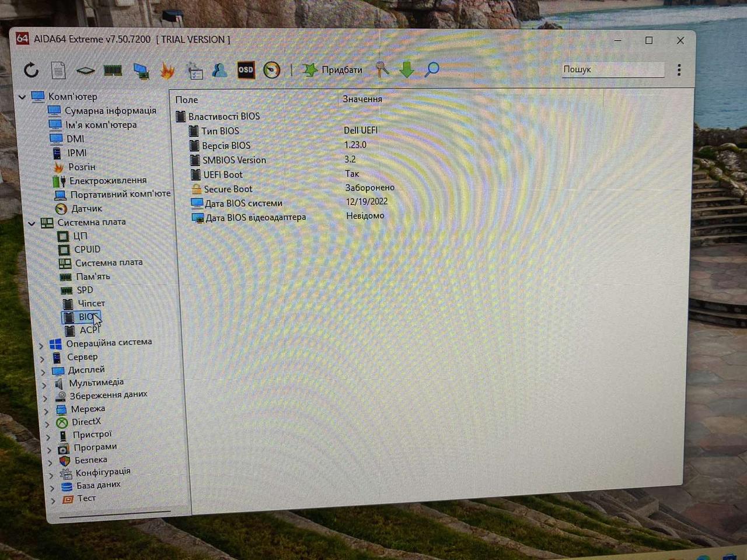Select the SPD tree item
Screen dimensions: 747x560
(x=85, y=290)
